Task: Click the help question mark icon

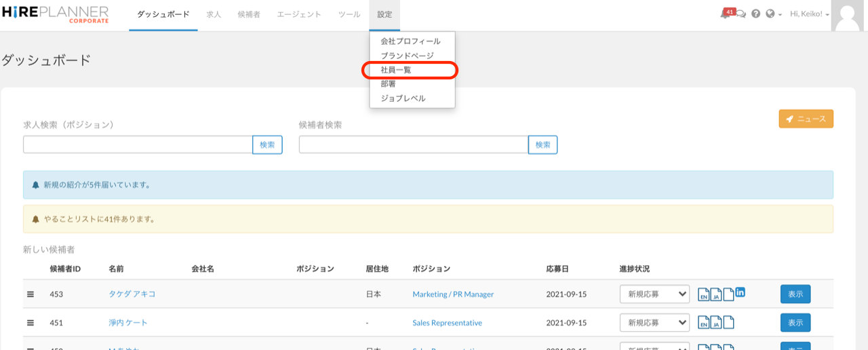Action: tap(755, 14)
